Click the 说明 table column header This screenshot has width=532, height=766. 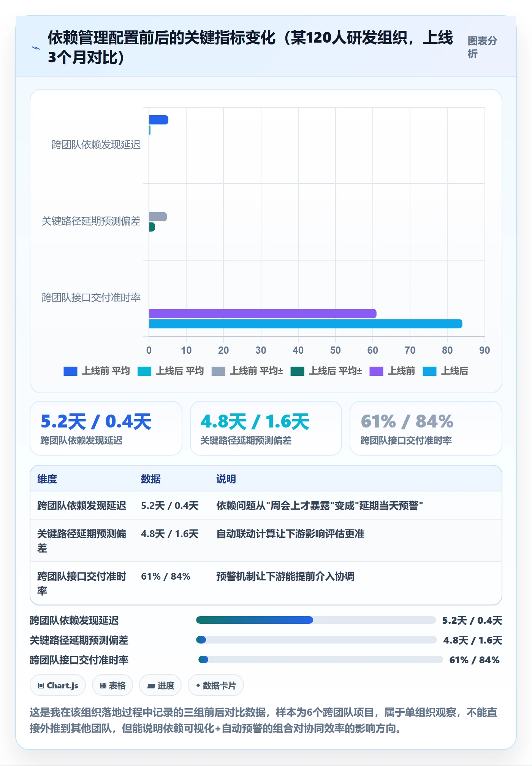226,479
